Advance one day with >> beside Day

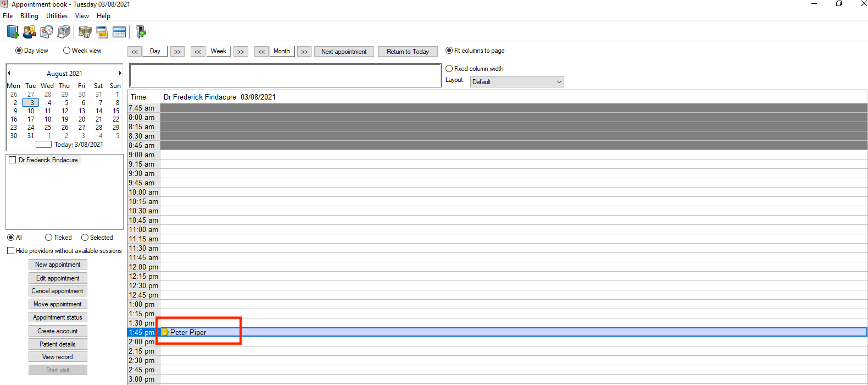pos(177,52)
